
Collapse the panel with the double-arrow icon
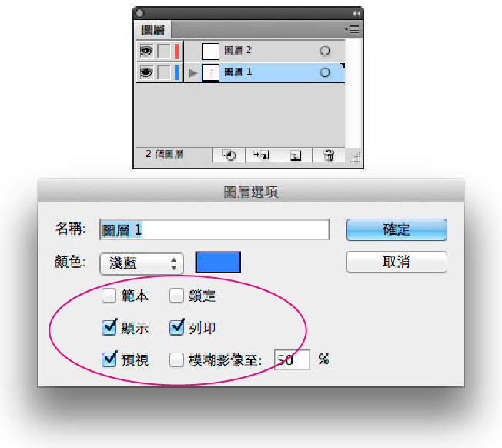point(356,13)
